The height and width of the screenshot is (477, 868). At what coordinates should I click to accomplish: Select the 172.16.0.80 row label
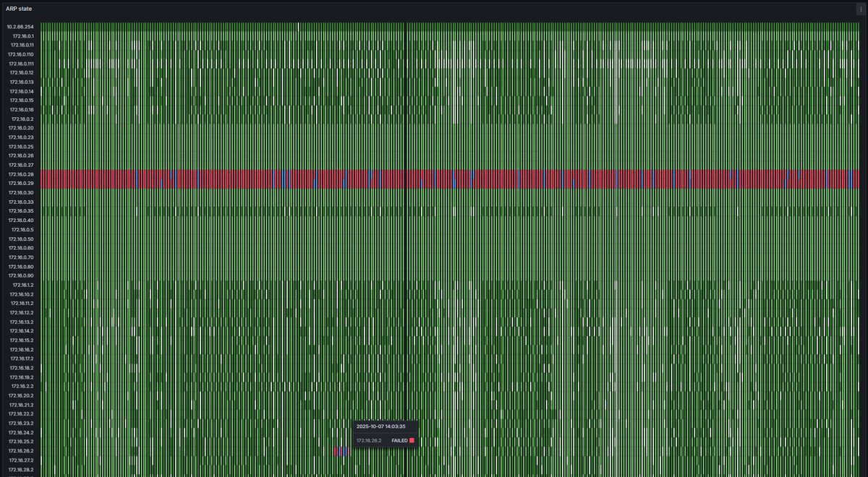tap(21, 267)
